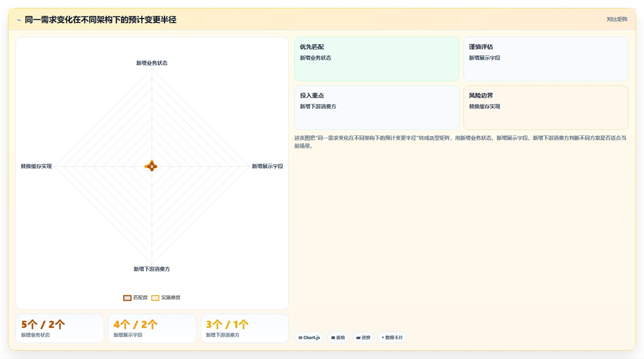Viewport: 644px width, 359px height.
Task: Click the 新增业务状态 radar axis label
Action: 152,63
